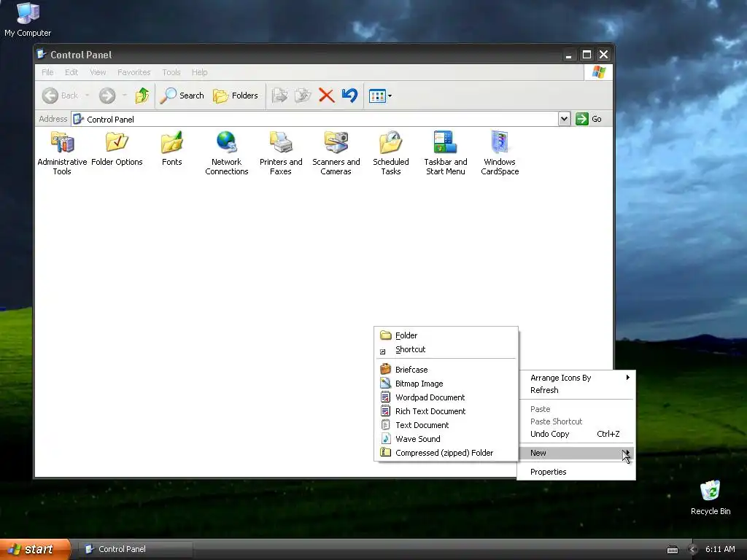Open Network Connections icon

tap(226, 153)
